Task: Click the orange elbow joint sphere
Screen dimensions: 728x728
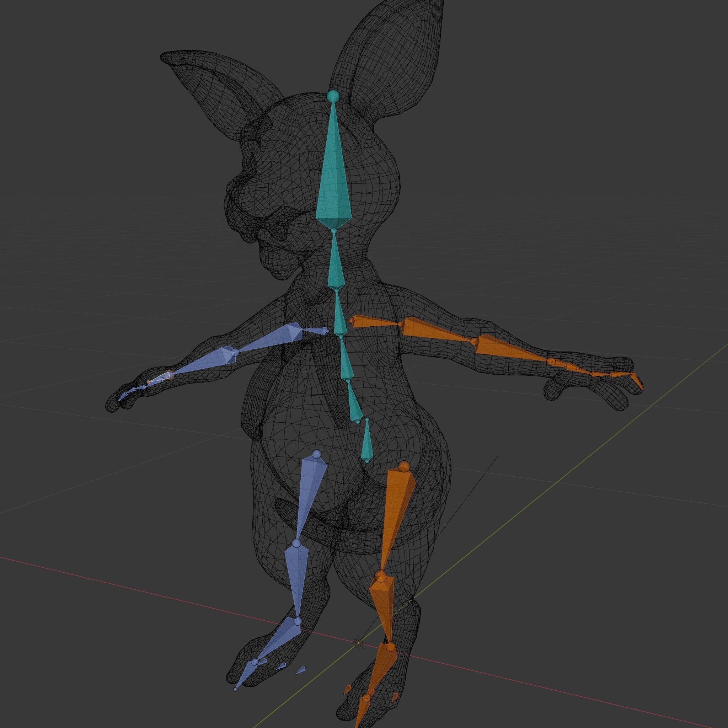Action: (473, 342)
